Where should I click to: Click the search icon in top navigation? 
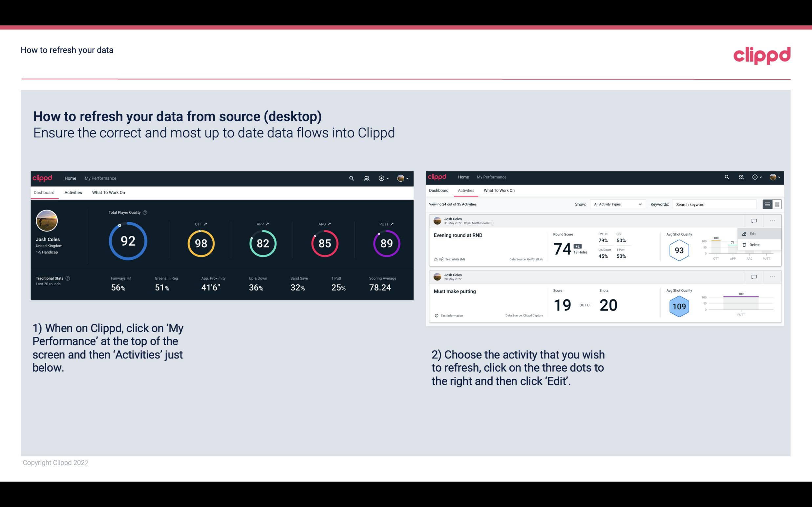pyautogui.click(x=351, y=178)
